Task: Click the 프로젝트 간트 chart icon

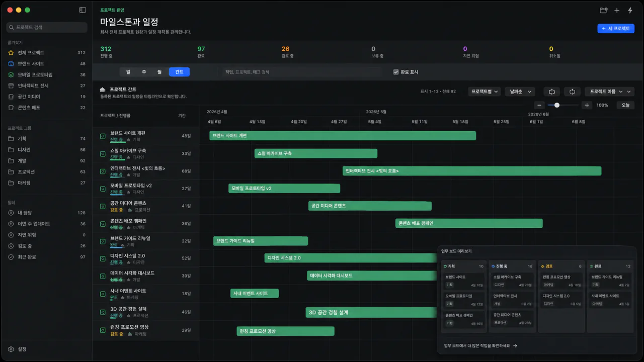Action: pos(103,89)
